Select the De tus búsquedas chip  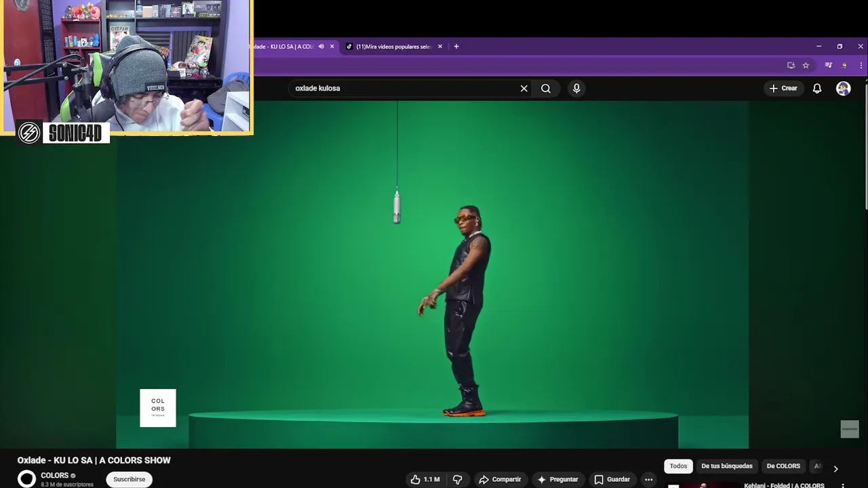727,466
